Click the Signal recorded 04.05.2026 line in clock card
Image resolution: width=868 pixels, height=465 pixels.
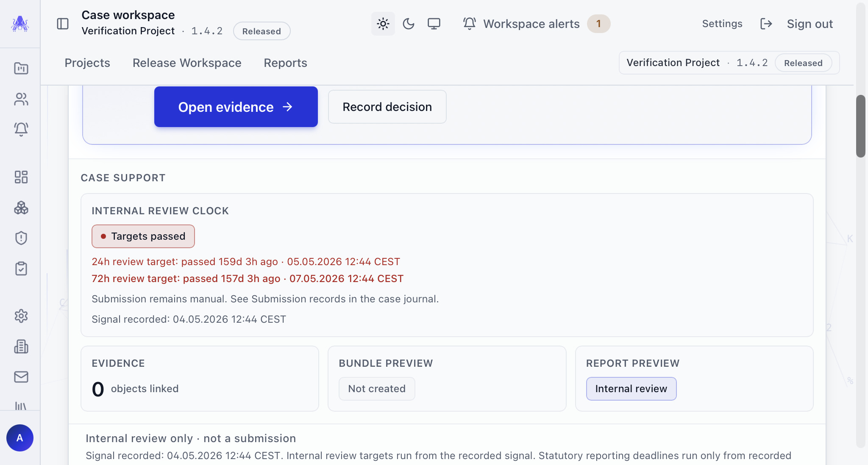(189, 319)
